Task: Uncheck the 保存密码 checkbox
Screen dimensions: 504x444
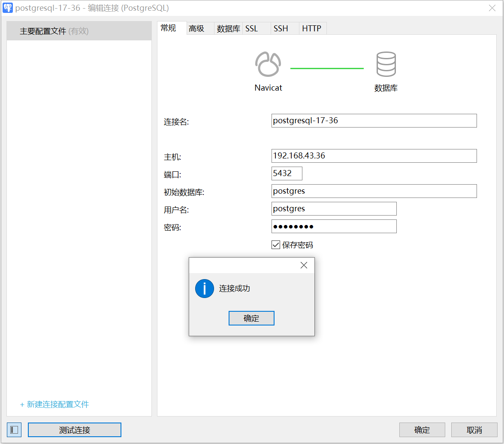Action: (276, 245)
